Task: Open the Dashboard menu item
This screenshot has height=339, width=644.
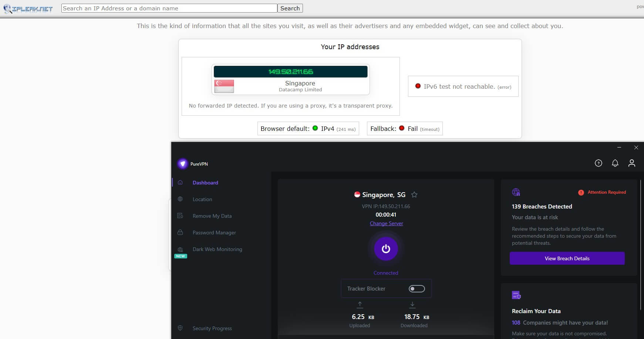Action: [205, 183]
